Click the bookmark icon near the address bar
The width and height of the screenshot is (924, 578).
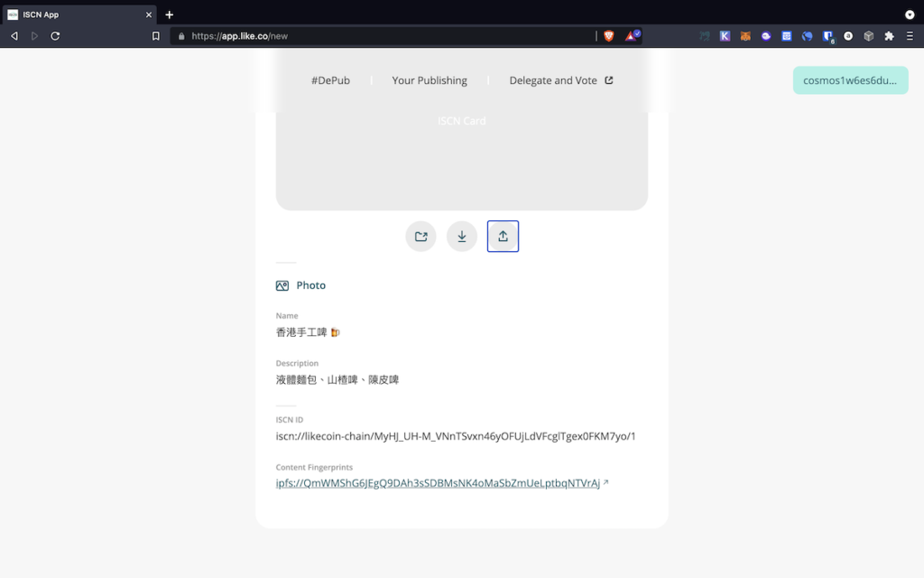point(155,36)
